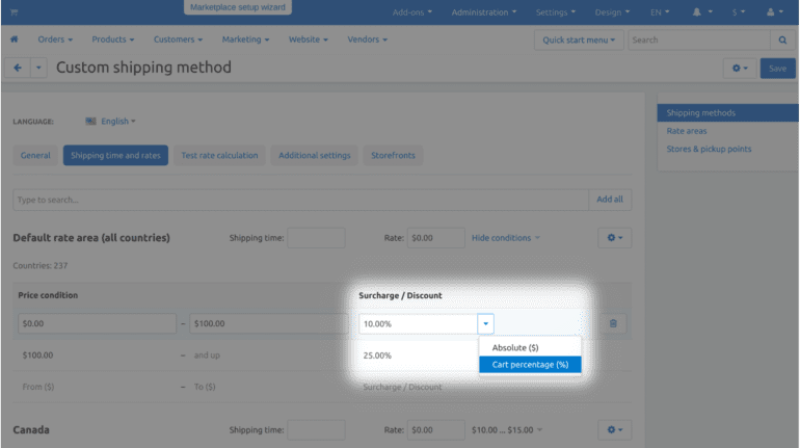This screenshot has height=448, width=800.
Task: Open the Quick start menu dropdown
Action: pos(579,40)
